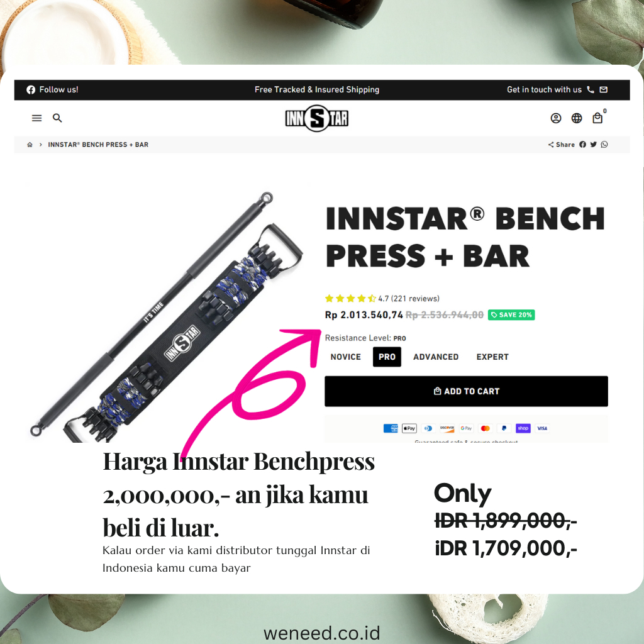Open the globe language selector
644x644 pixels.
coord(577,119)
